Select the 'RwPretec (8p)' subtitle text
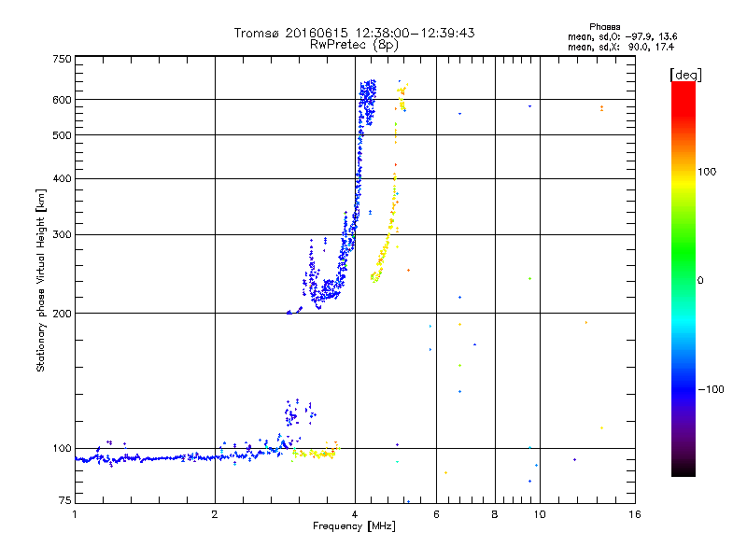Image resolution: width=747 pixels, height=560 pixels. [354, 45]
